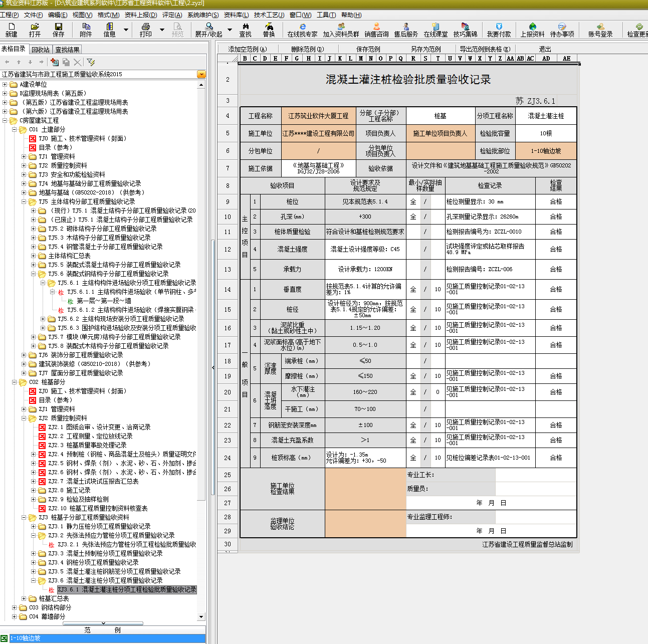Click the 江苏筑业软件大厦工程 project name cell
Screen dimensions: 648x644
318,116
